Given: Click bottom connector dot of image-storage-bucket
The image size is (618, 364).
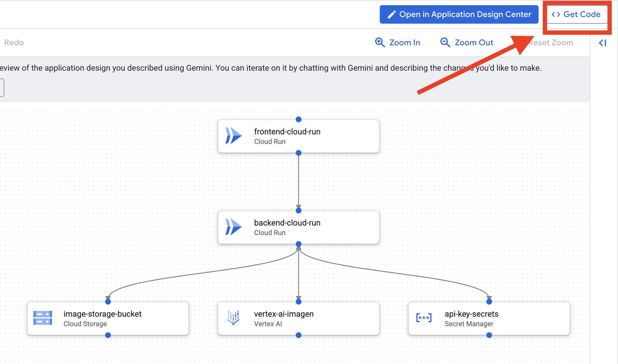Looking at the screenshot, I should click(108, 335).
